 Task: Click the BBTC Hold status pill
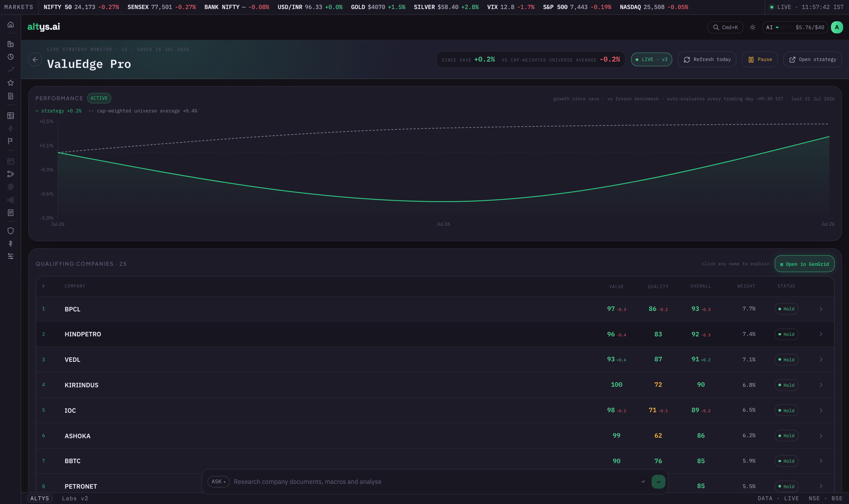(x=786, y=461)
